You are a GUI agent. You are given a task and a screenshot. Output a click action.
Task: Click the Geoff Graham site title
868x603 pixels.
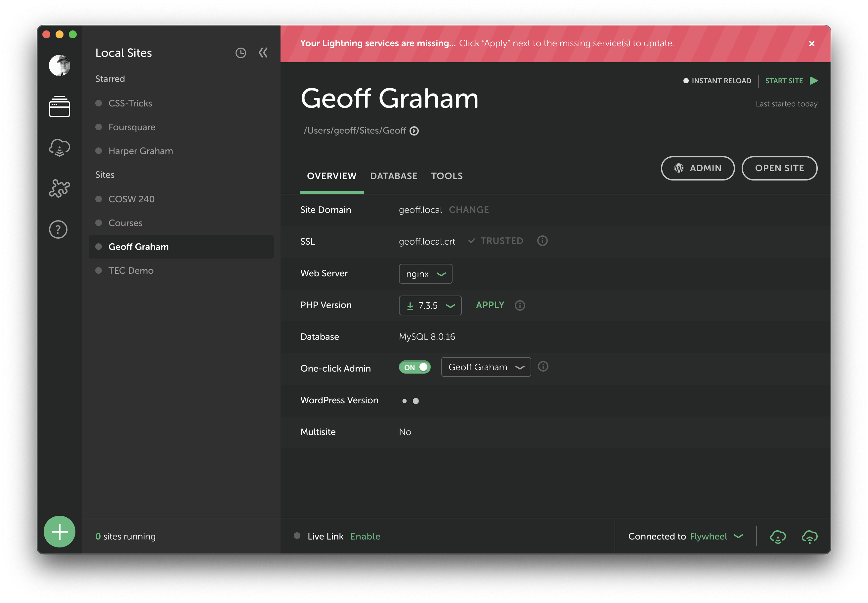click(x=389, y=98)
